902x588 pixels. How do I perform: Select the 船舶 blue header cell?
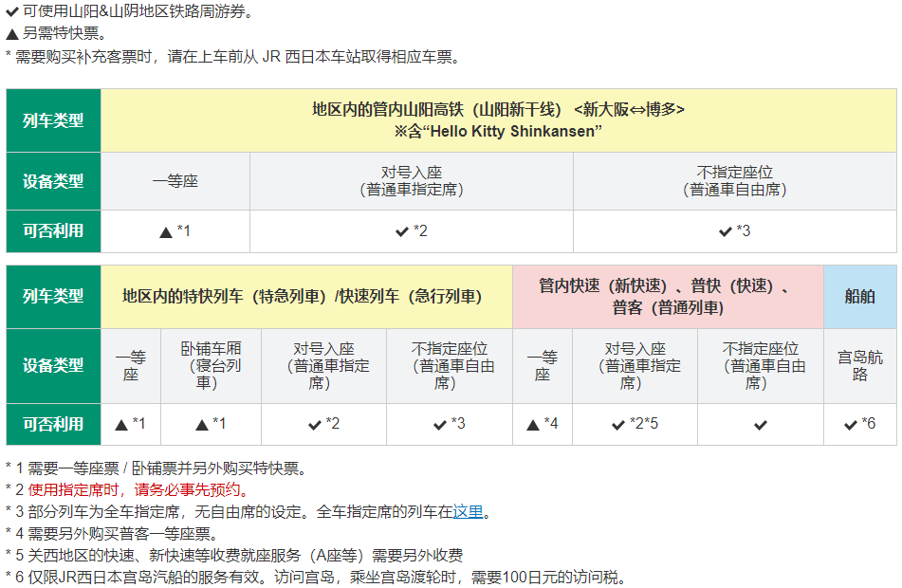point(859,296)
